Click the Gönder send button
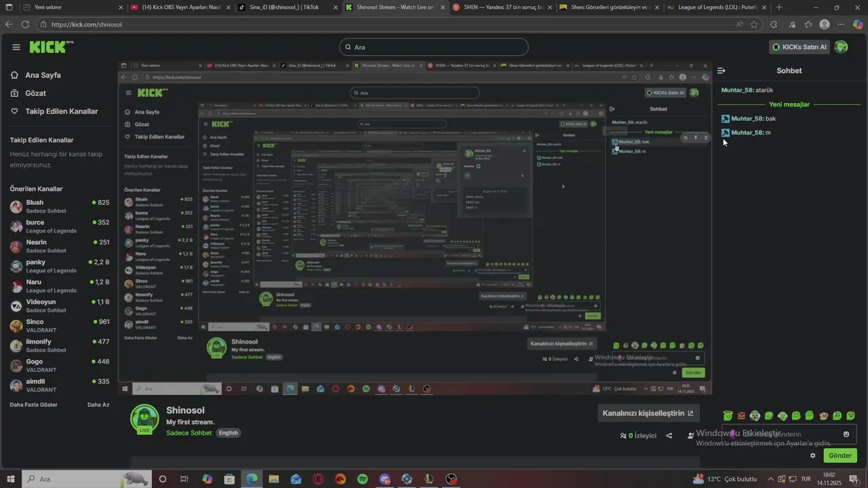 coord(840,455)
